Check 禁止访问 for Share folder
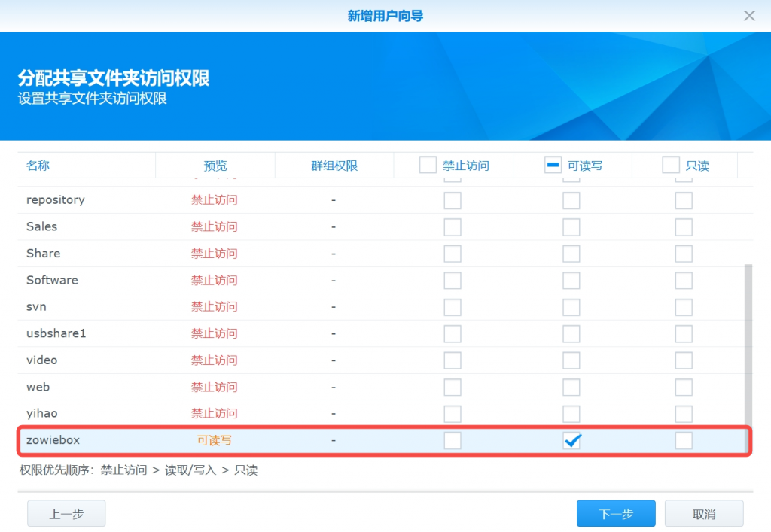The width and height of the screenshot is (771, 532). (x=453, y=254)
